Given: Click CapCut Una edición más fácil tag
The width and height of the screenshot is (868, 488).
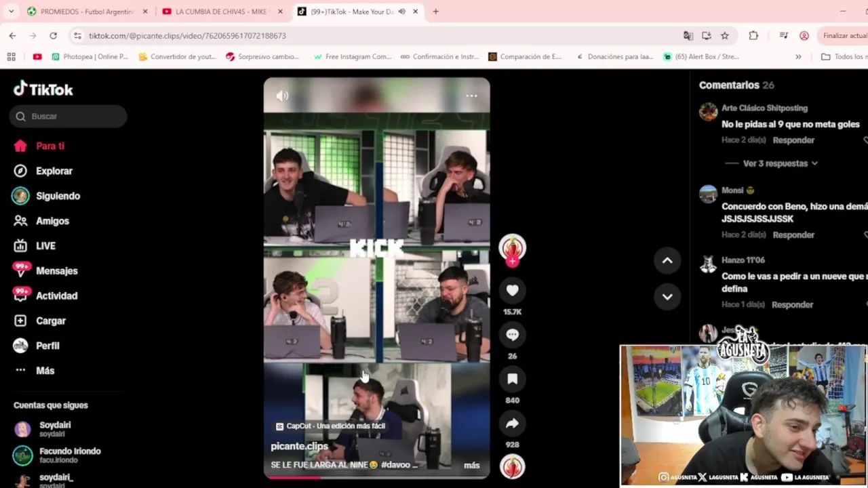Looking at the screenshot, I should coord(330,426).
